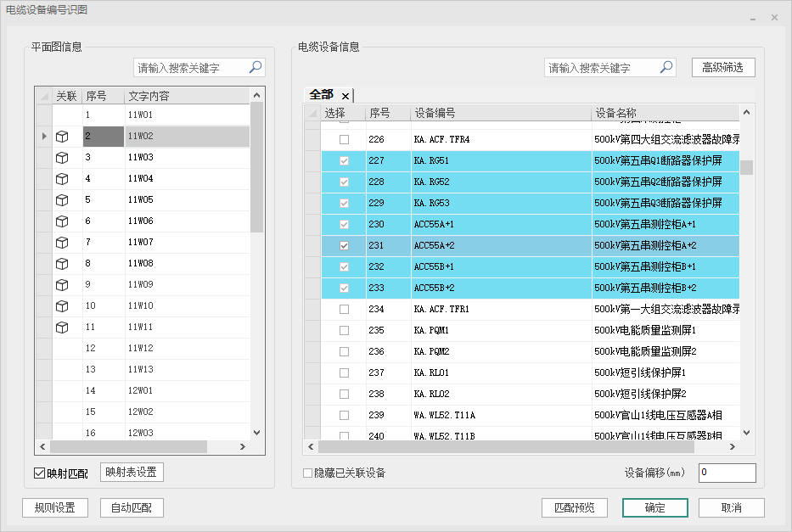Enable 隐藏已关联设备 checkbox
792x532 pixels.
[308, 473]
